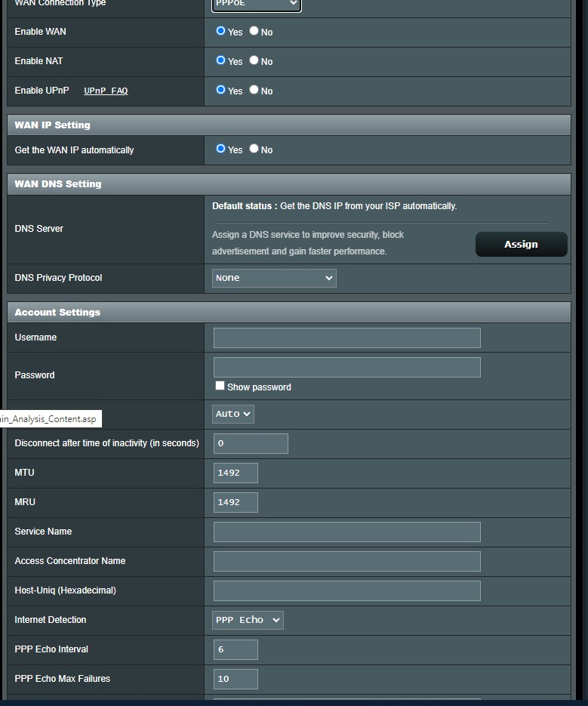Select Yes for Enable NAT
The width and height of the screenshot is (588, 706).
click(x=220, y=61)
